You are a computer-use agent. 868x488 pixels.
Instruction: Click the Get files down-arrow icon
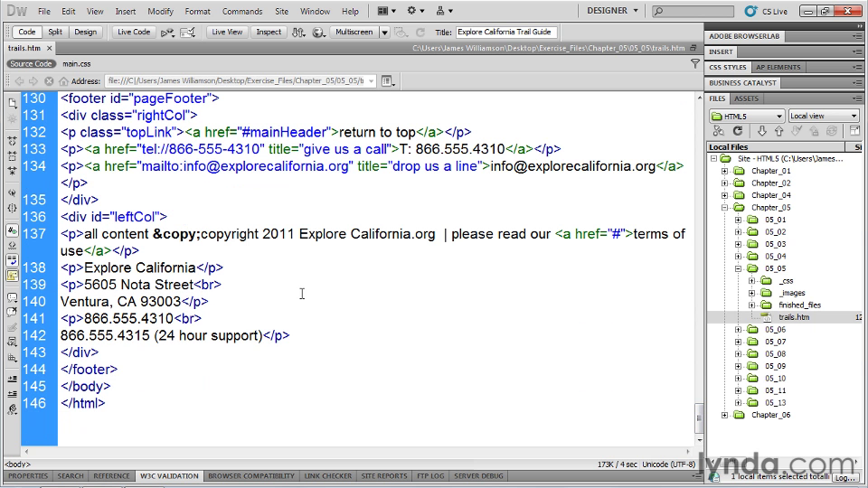click(761, 131)
